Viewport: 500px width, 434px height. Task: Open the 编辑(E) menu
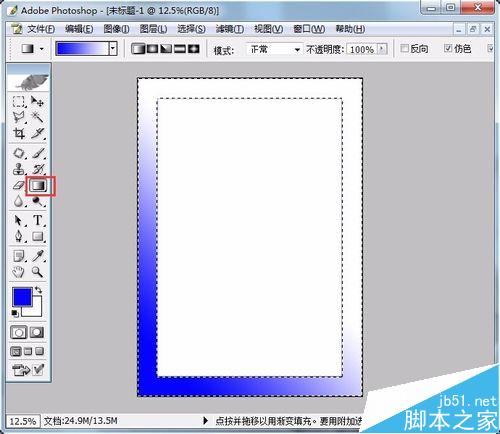(x=79, y=29)
